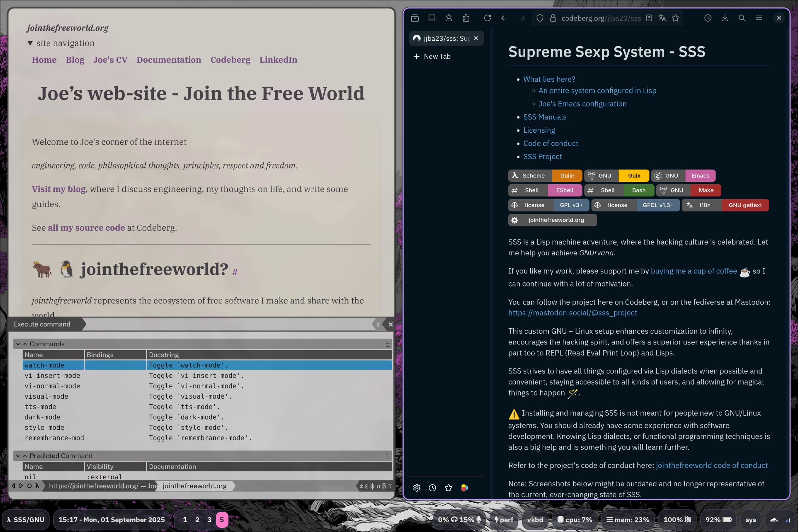This screenshot has width=798, height=532.
Task: Click the plus-minus toggle on Commands header
Action: 388,344
